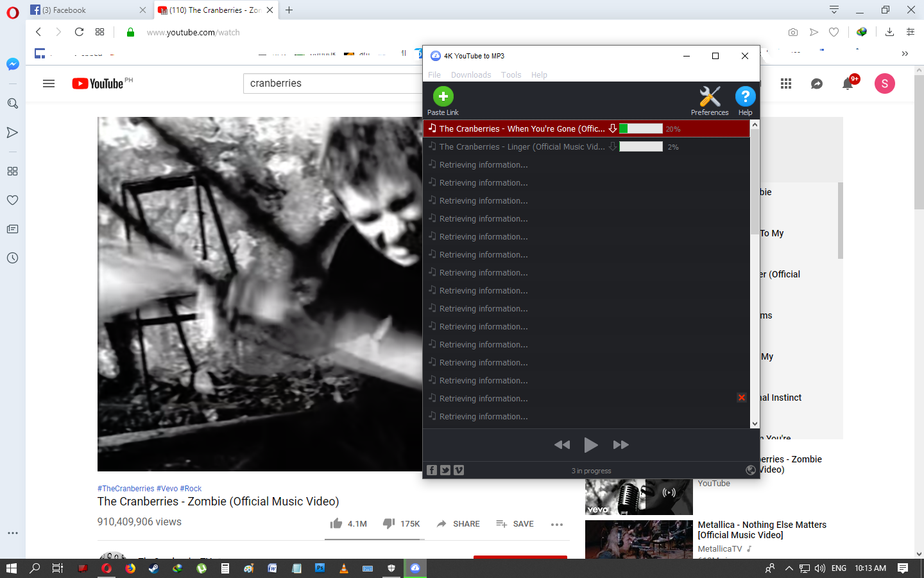This screenshot has height=578, width=924.
Task: Open Steam from the taskbar
Action: (x=153, y=568)
